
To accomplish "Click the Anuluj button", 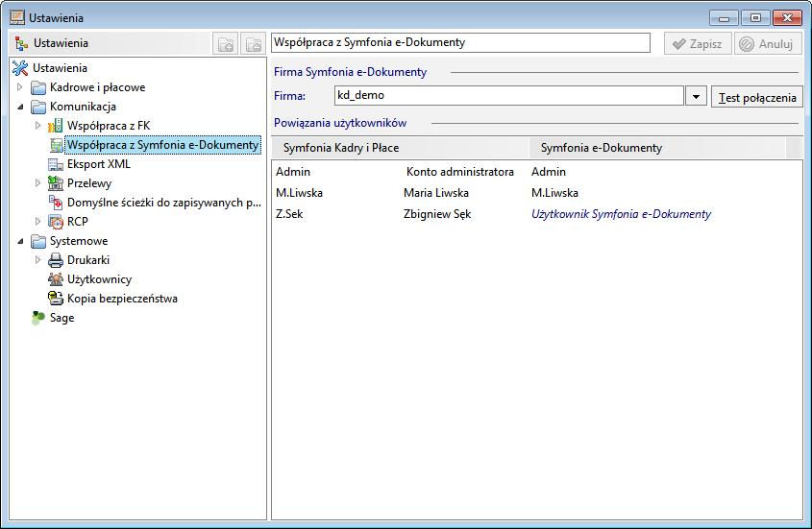I will tap(768, 44).
